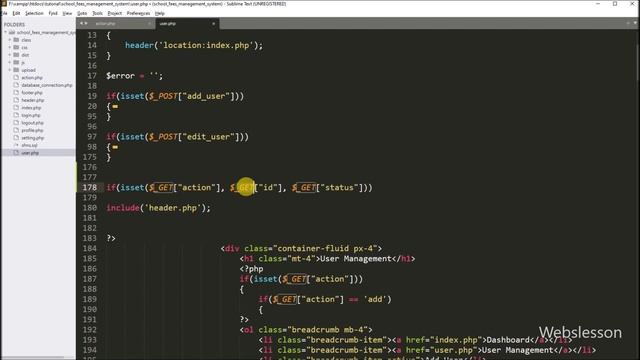Click line number 184 in the gutter
Viewport: 640px width, 360px height.
pos(89,249)
